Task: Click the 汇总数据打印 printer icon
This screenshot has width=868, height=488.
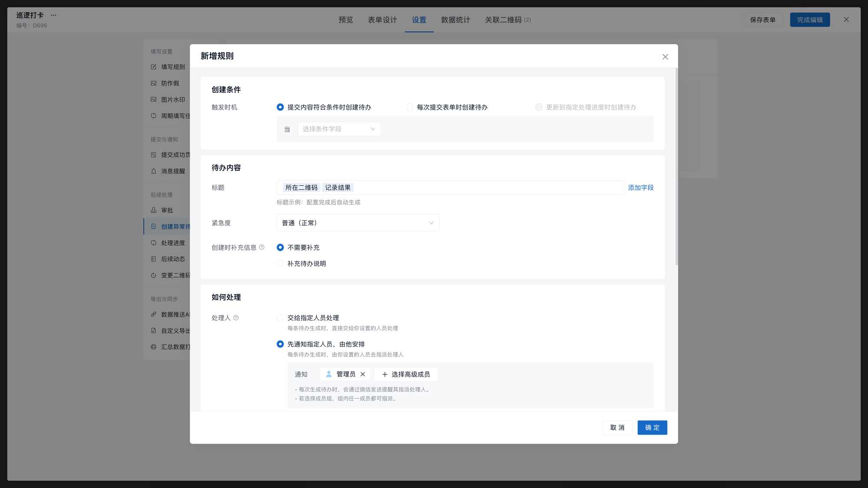Action: [x=154, y=347]
